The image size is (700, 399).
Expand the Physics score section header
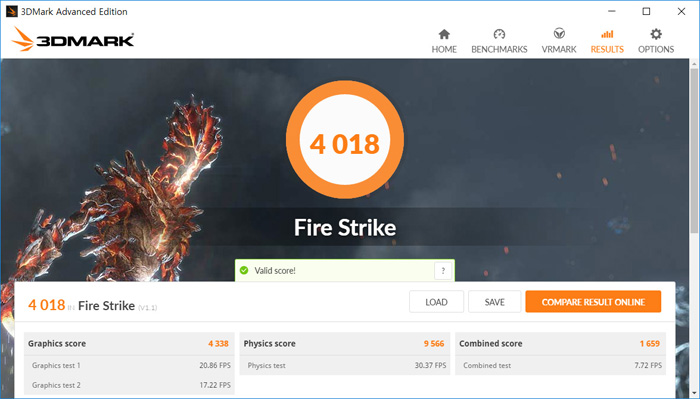click(344, 344)
